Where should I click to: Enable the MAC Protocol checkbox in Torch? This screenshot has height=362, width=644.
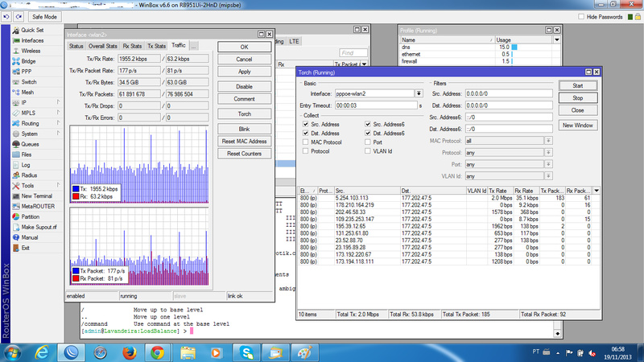coord(305,142)
